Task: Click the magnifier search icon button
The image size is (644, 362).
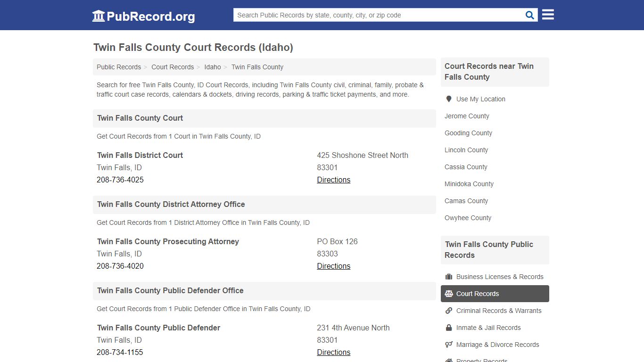Action: (x=530, y=15)
